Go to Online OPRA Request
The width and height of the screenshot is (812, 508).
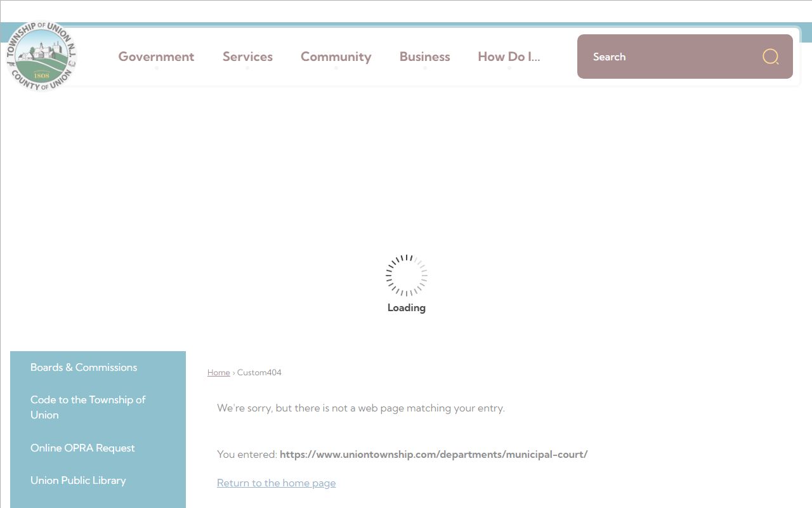click(x=82, y=448)
